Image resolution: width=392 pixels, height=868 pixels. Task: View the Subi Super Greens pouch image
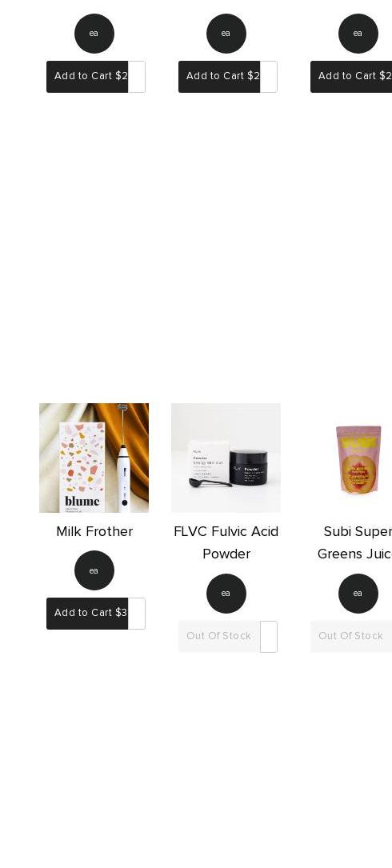pos(358,458)
